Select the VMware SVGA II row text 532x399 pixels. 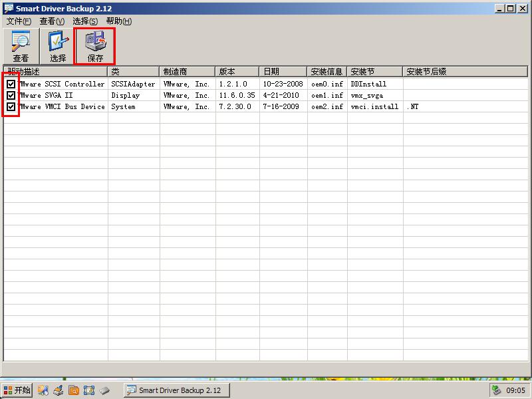point(45,95)
